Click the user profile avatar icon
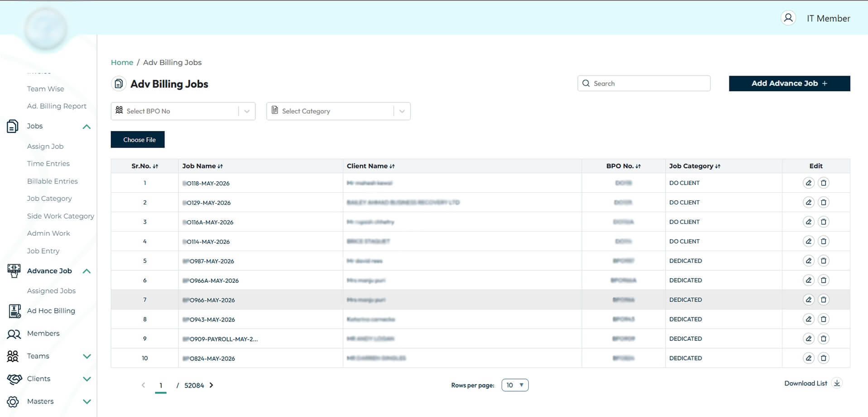Image resolution: width=868 pixels, height=417 pixels. coord(788,18)
